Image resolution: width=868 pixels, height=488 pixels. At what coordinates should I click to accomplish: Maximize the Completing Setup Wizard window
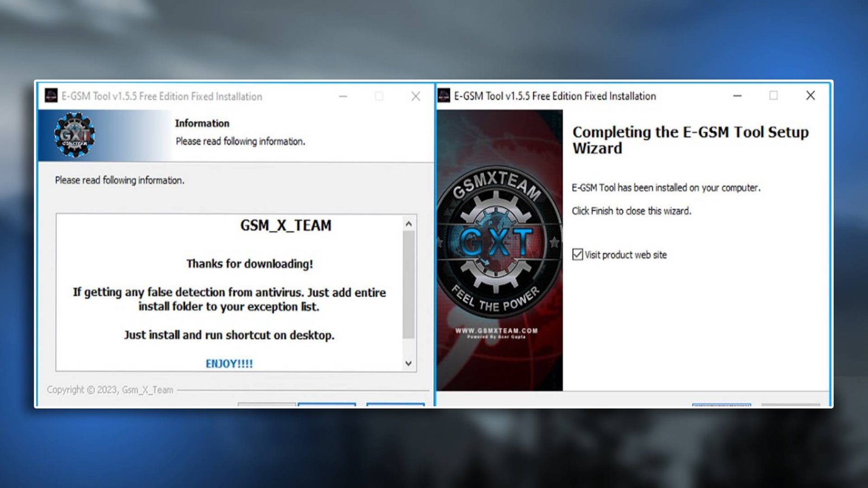tap(774, 96)
